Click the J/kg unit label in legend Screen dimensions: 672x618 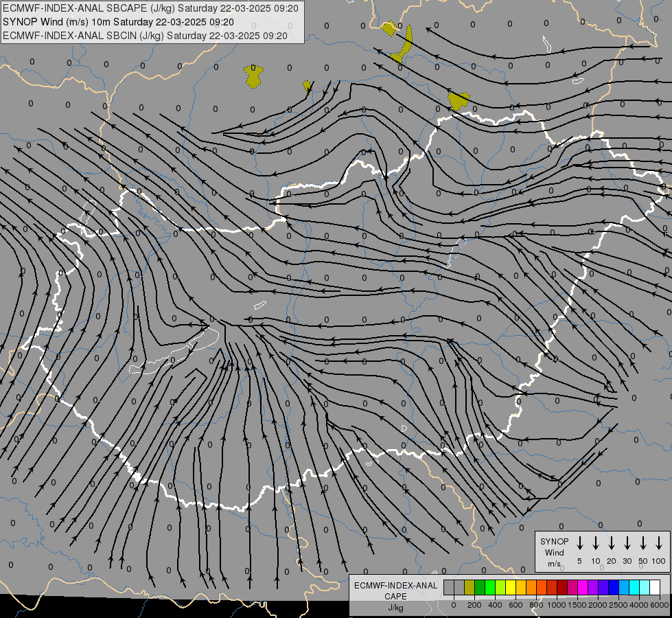395,608
